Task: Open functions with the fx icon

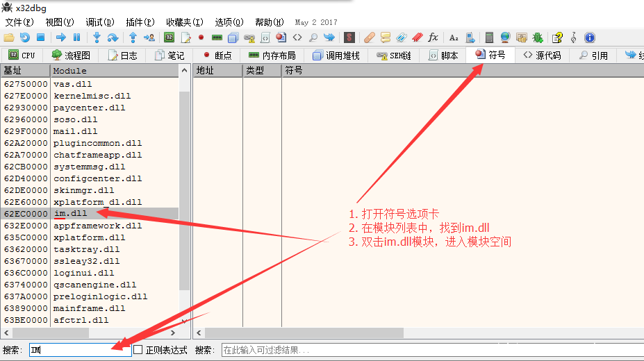Action: (433, 37)
